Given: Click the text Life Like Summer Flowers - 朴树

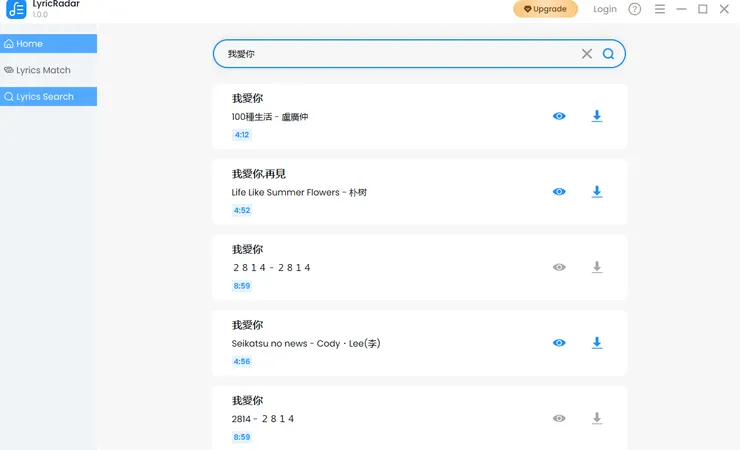Looking at the screenshot, I should click(299, 192).
